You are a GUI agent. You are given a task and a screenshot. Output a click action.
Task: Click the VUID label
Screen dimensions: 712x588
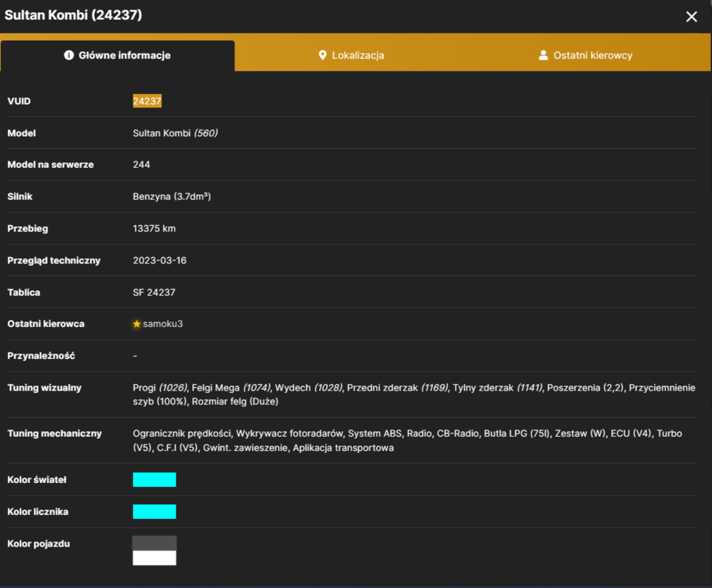[19, 101]
